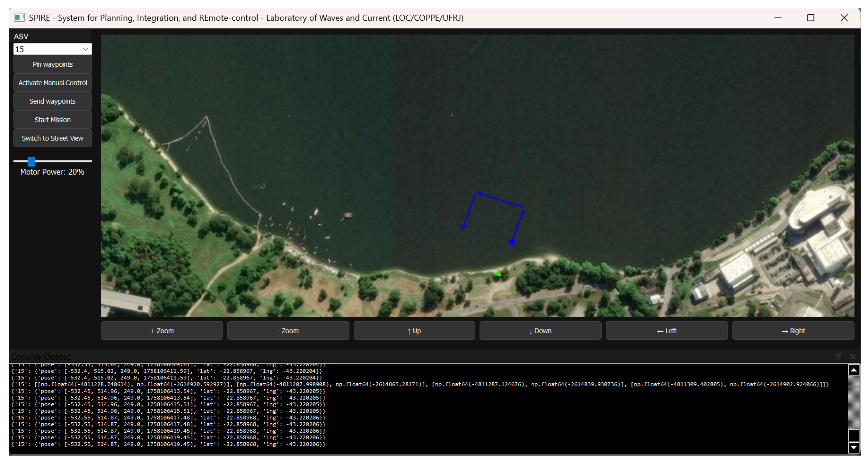Start the mission
Image resolution: width=868 pixels, height=462 pixels.
[x=52, y=120]
